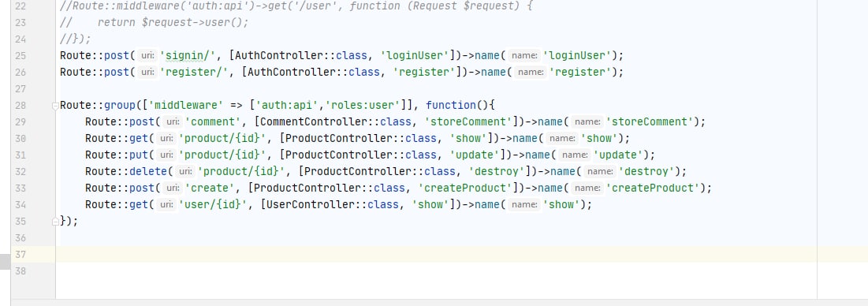Click the uri: inlay hint on signin line
Image resolution: width=868 pixels, height=306 pixels.
tap(147, 55)
